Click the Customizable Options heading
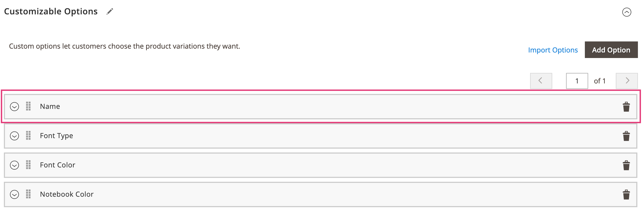The width and height of the screenshot is (644, 221). pos(51,11)
